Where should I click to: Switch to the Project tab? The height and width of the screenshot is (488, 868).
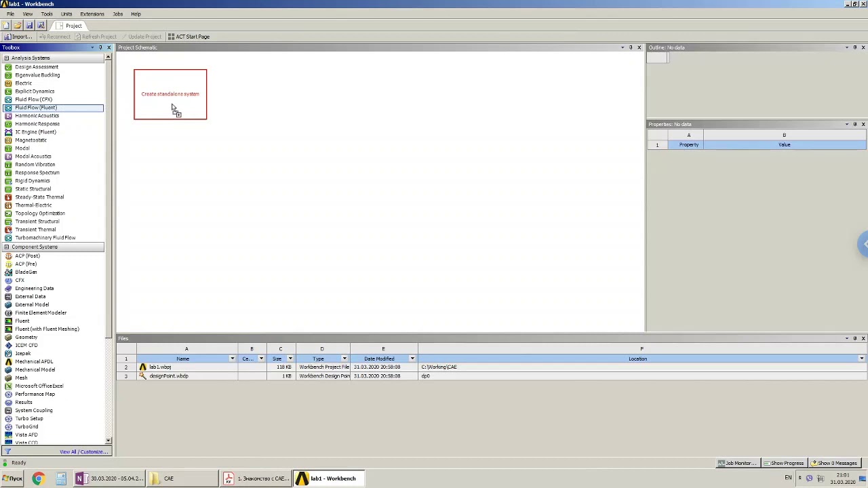coord(68,26)
